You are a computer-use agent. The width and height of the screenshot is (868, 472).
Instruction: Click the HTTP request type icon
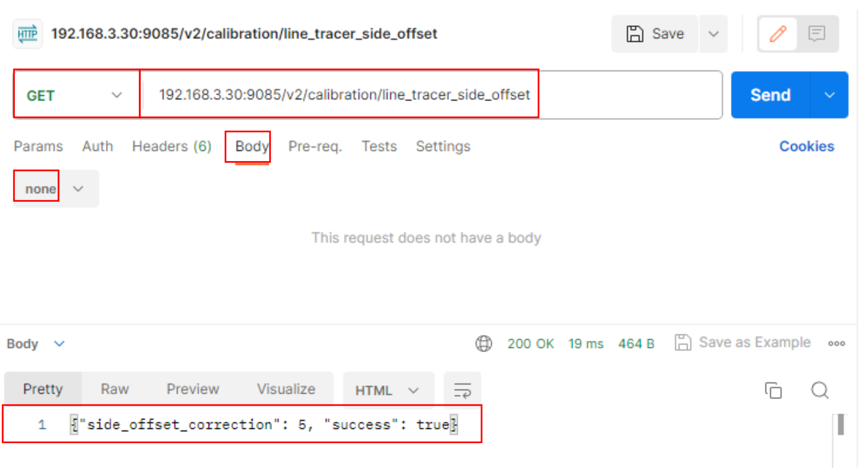tap(27, 34)
